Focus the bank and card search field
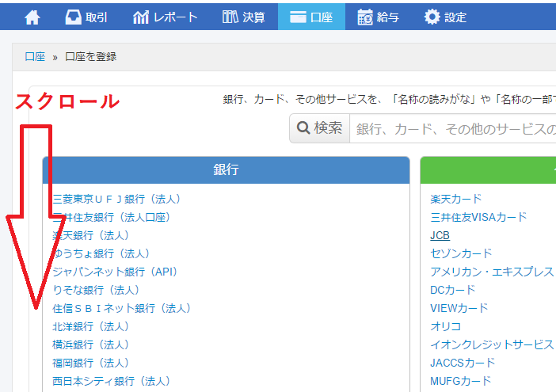 coord(453,128)
